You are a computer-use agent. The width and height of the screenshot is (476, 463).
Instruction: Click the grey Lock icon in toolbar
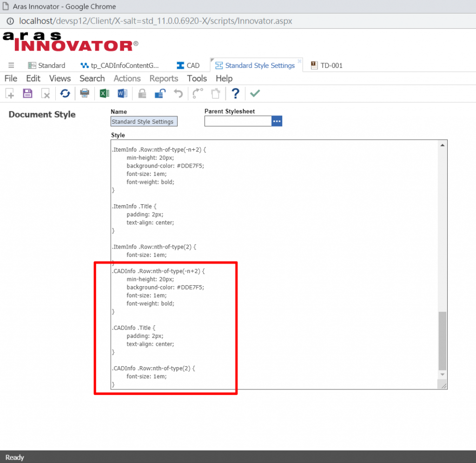(142, 94)
